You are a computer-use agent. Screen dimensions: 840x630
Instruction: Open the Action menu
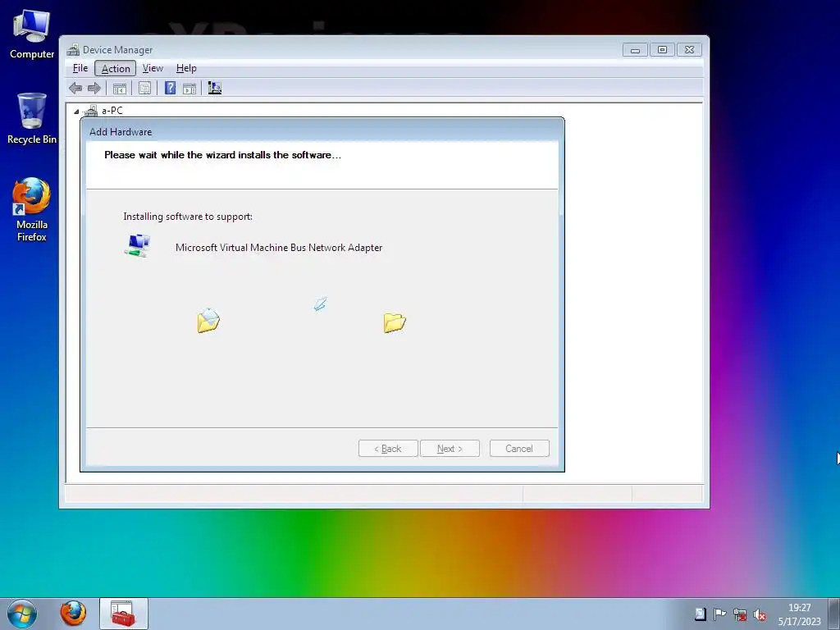(x=115, y=69)
